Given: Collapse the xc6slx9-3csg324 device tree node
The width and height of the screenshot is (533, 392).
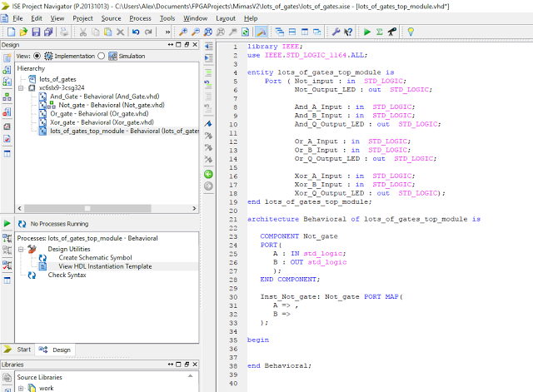Looking at the screenshot, I should [21, 87].
